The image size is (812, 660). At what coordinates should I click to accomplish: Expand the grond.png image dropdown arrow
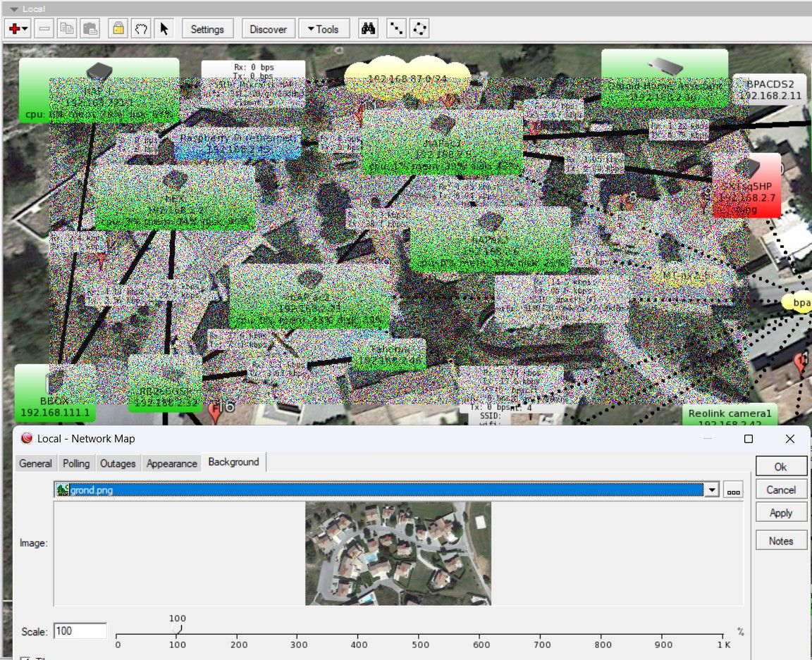point(712,490)
